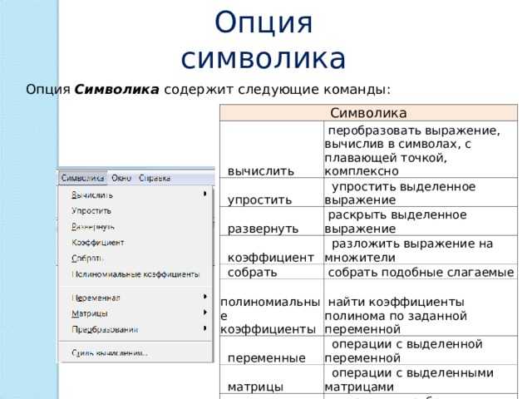The width and height of the screenshot is (532, 399).
Task: Open the Справка menu
Action: coord(155,178)
